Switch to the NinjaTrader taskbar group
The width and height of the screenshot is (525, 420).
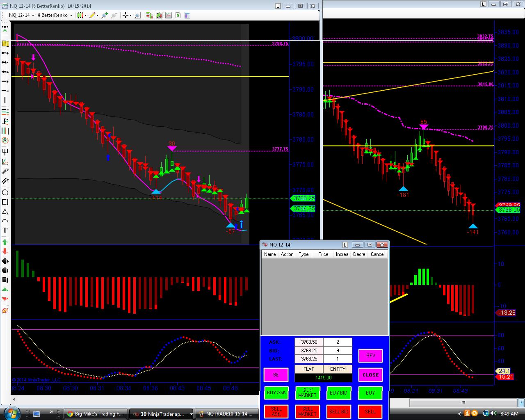161,414
